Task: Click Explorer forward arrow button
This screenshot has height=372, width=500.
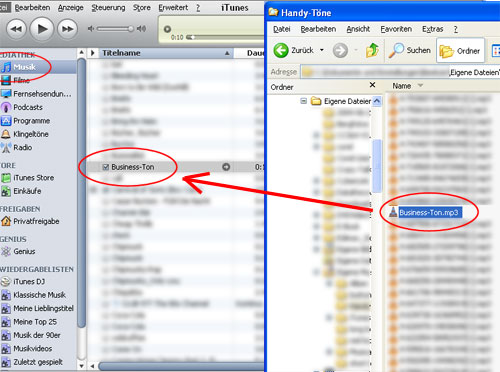Action: tap(340, 51)
